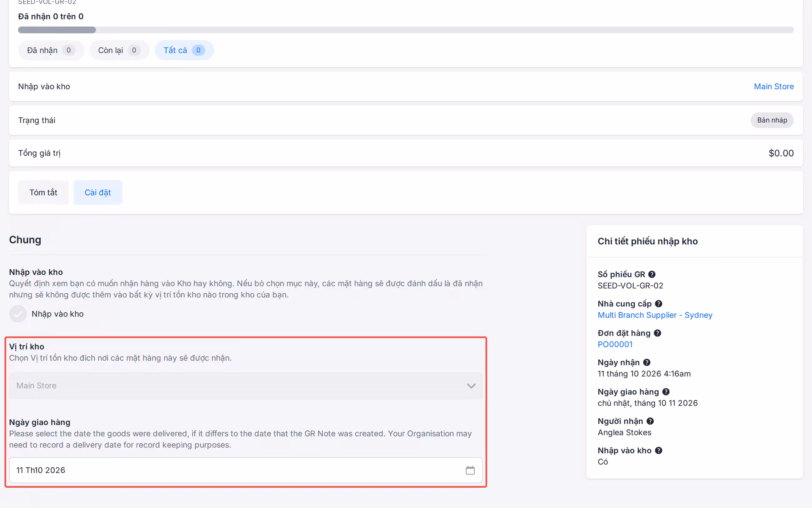Click the receiver name Anglea Stokes

coord(624,432)
